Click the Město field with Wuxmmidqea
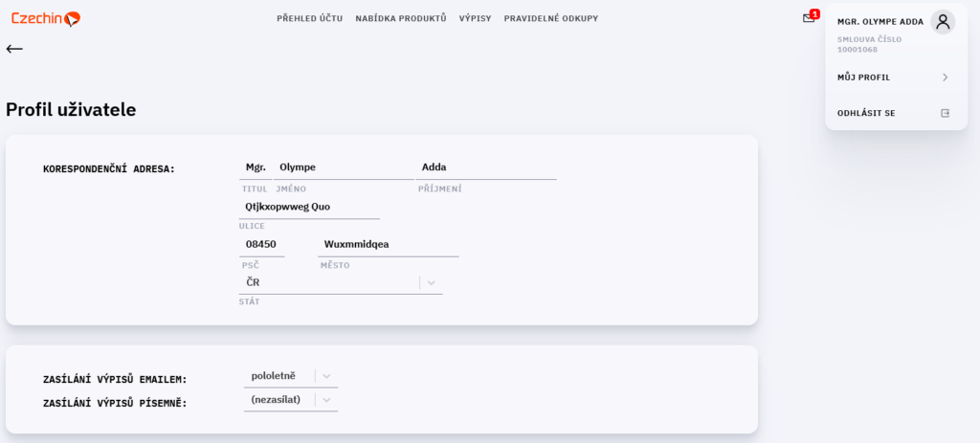Screen dimensions: 980x443 [389, 244]
